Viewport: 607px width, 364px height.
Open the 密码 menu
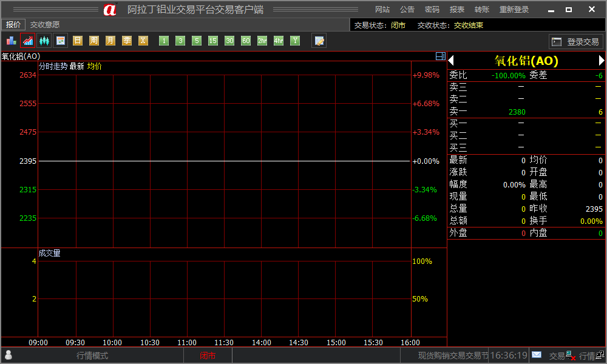coord(432,10)
